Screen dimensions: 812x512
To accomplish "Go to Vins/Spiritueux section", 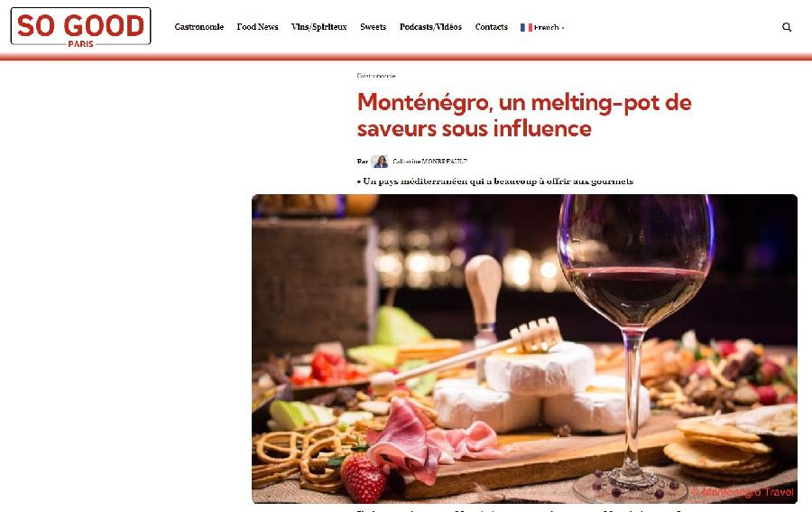I will click(319, 27).
